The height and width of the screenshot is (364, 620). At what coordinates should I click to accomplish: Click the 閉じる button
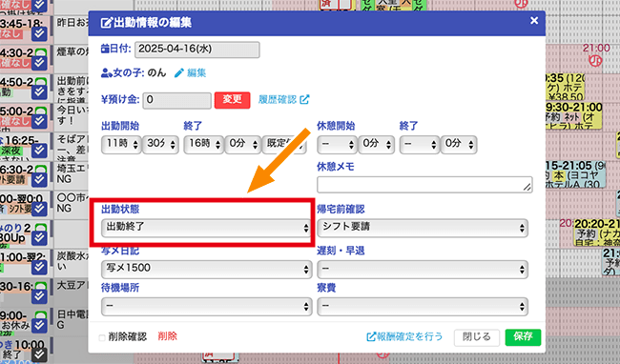(477, 337)
